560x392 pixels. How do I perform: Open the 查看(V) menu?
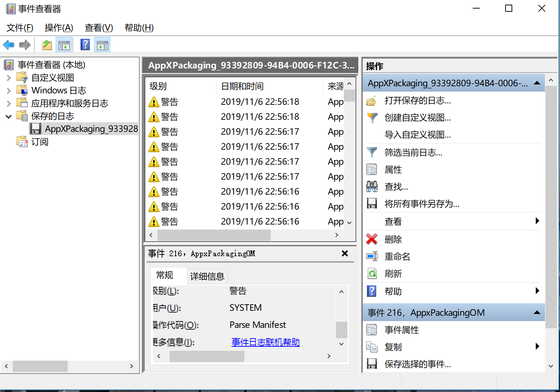coord(99,28)
